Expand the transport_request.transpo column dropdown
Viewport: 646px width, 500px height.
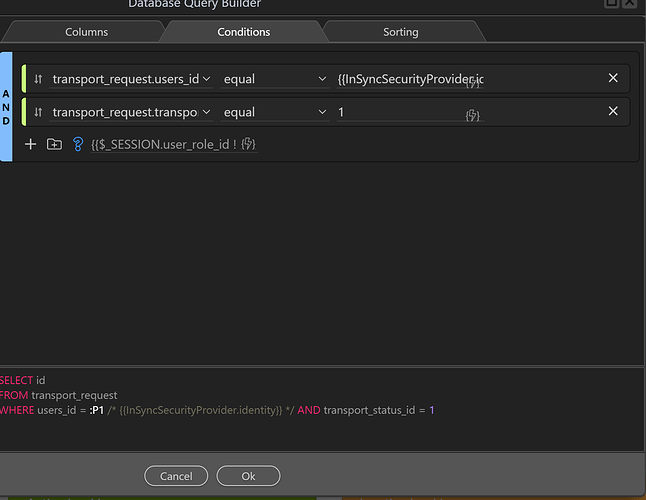point(207,112)
